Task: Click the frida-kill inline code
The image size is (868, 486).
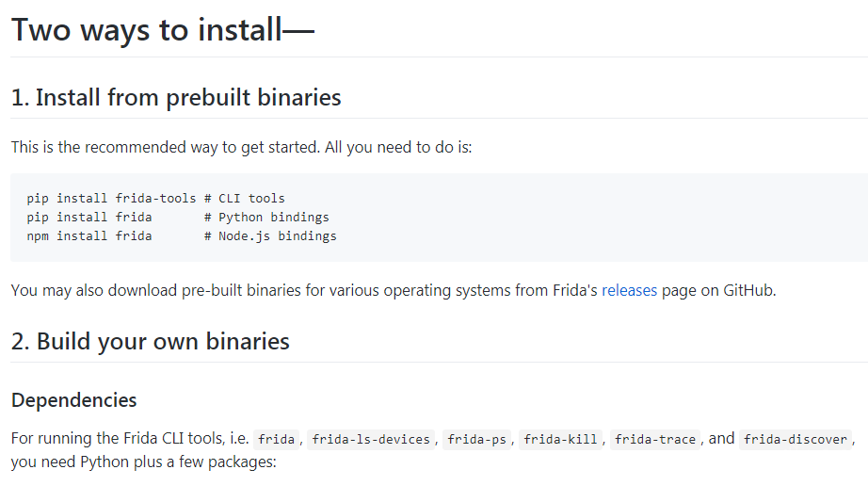Action: [562, 439]
